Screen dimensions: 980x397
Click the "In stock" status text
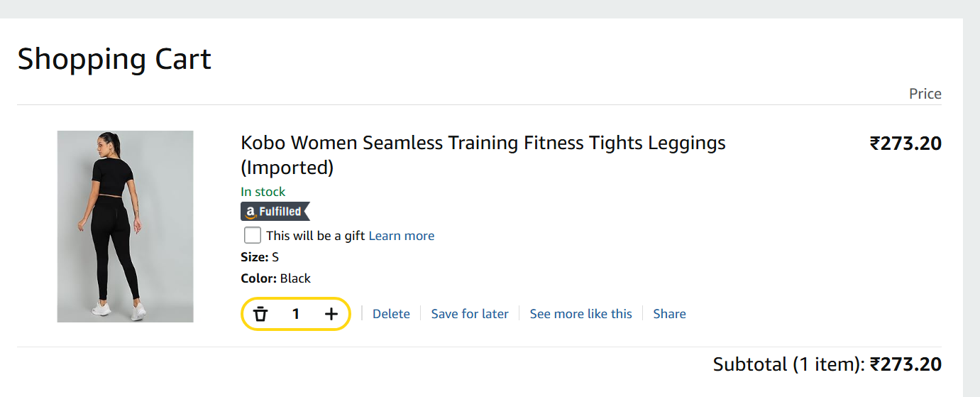pos(263,192)
